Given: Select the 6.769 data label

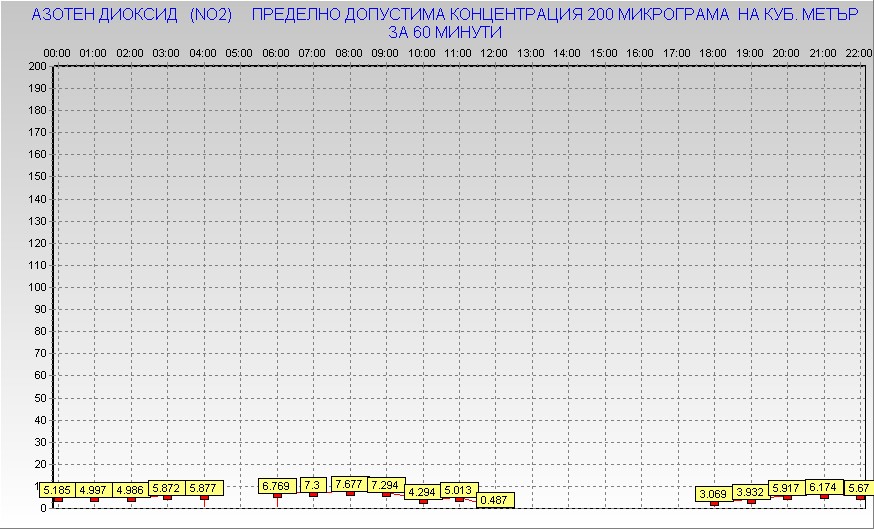Looking at the screenshot, I should [277, 487].
